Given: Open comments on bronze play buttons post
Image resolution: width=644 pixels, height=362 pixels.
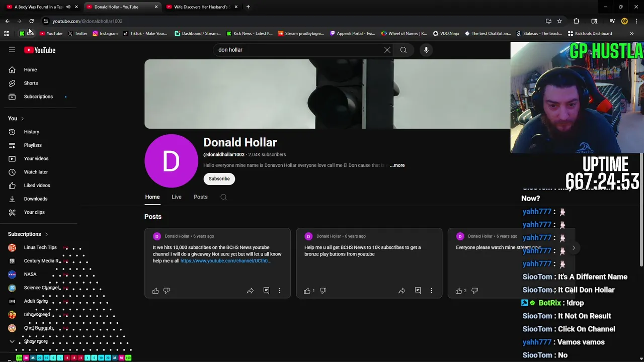Looking at the screenshot, I should pyautogui.click(x=418, y=291).
